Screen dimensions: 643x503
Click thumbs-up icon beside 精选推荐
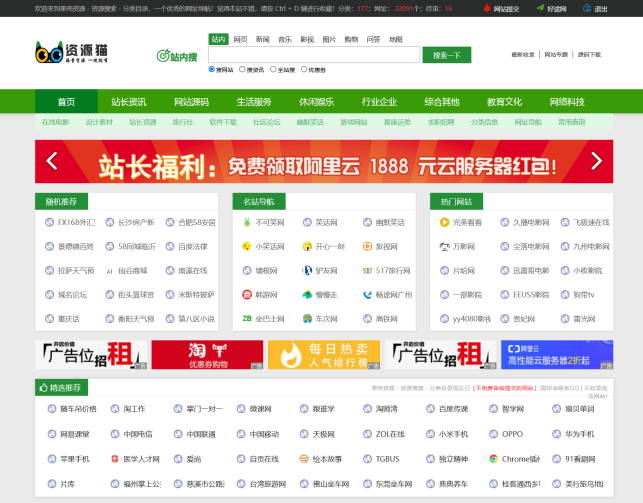(43, 387)
